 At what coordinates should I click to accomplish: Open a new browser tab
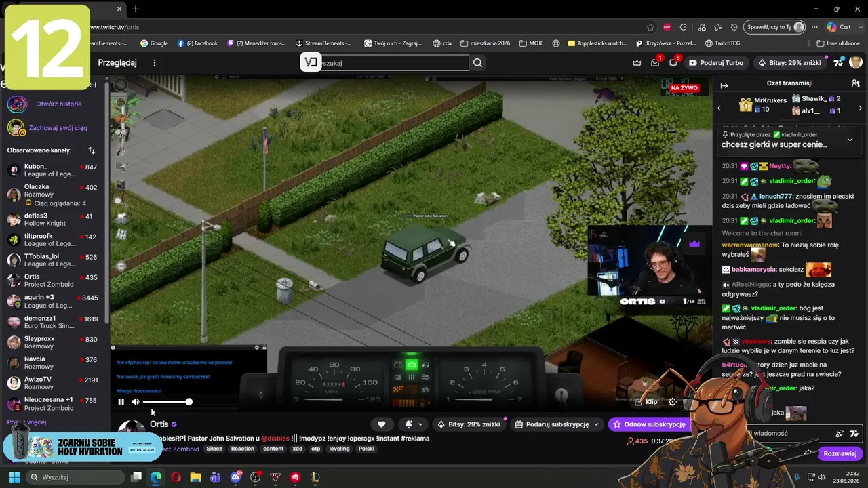point(136,9)
